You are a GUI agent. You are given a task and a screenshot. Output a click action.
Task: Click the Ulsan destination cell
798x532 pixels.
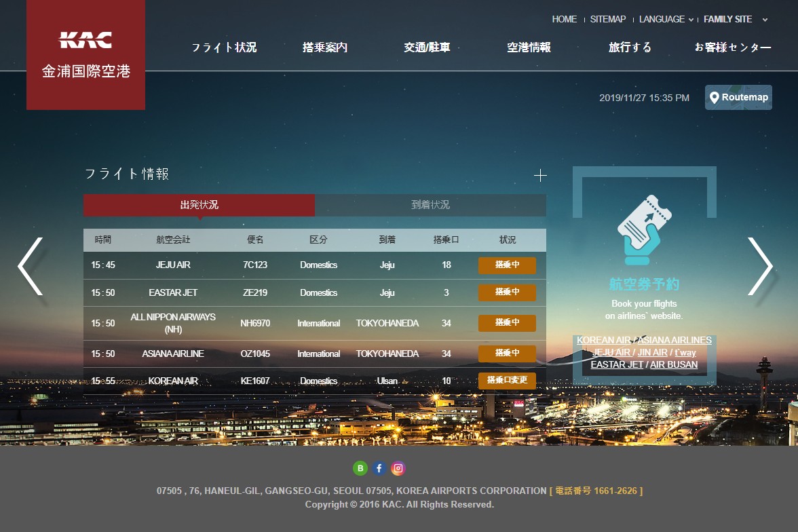(387, 381)
